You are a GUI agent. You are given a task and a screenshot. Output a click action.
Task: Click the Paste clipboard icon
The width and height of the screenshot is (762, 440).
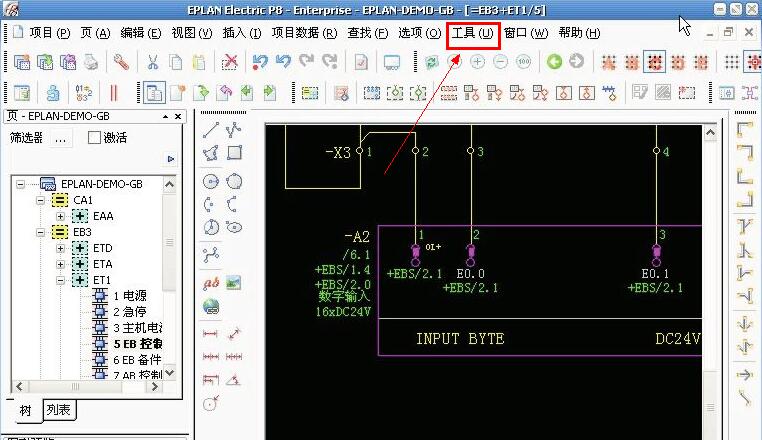click(x=199, y=62)
